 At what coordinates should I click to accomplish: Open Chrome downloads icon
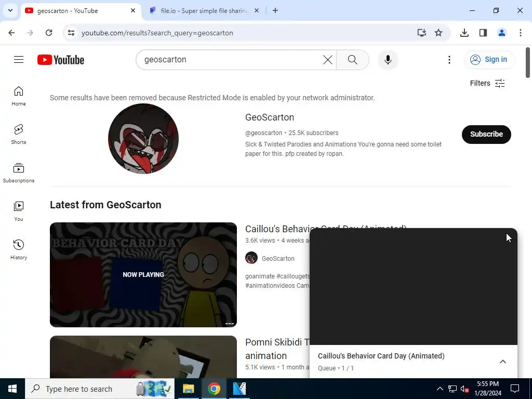[464, 33]
